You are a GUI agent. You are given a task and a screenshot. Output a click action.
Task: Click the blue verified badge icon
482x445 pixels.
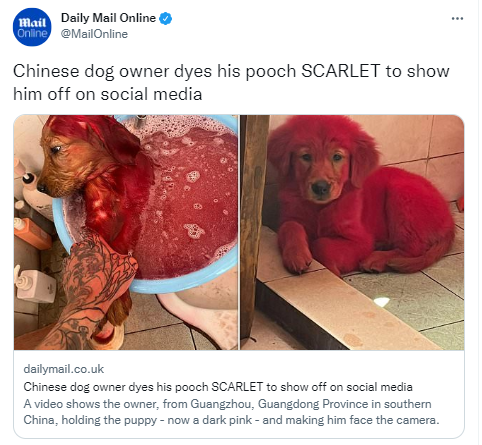coord(166,19)
